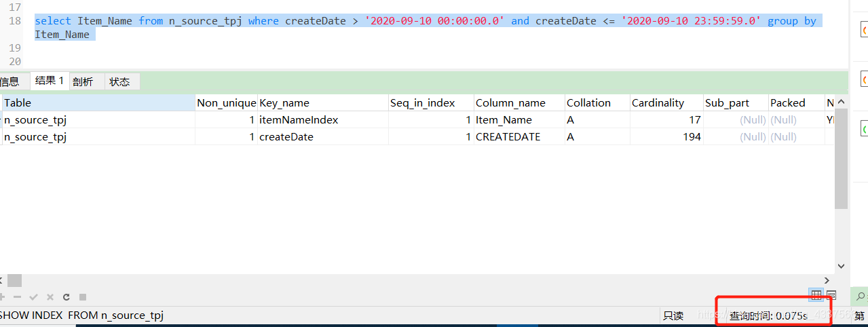Click the 只读 status indicator
Viewport: 868px width, 327px height.
pos(673,315)
